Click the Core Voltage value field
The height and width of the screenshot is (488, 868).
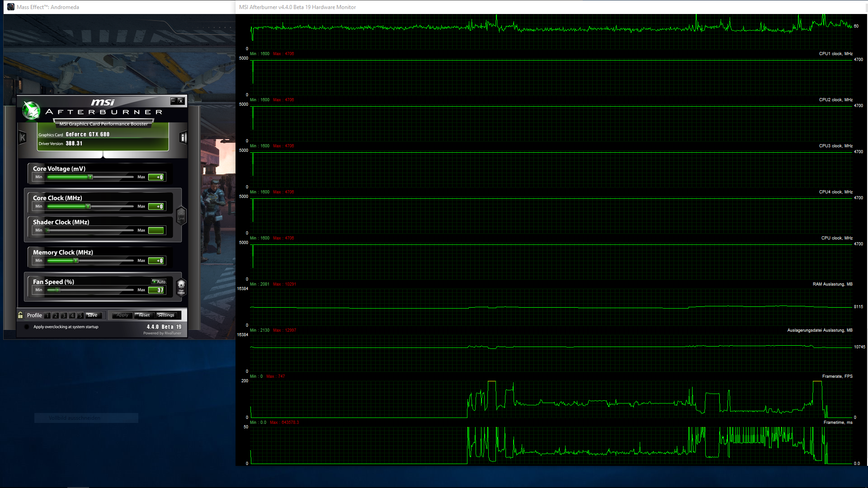156,177
